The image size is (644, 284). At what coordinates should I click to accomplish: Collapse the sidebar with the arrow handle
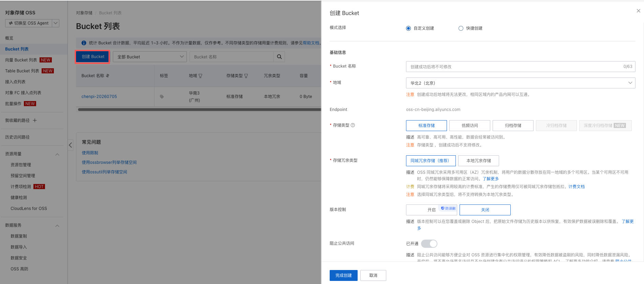[x=70, y=145]
